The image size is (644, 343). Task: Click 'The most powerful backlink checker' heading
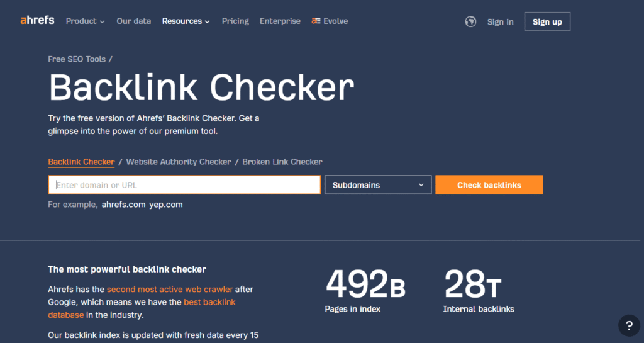pos(127,269)
